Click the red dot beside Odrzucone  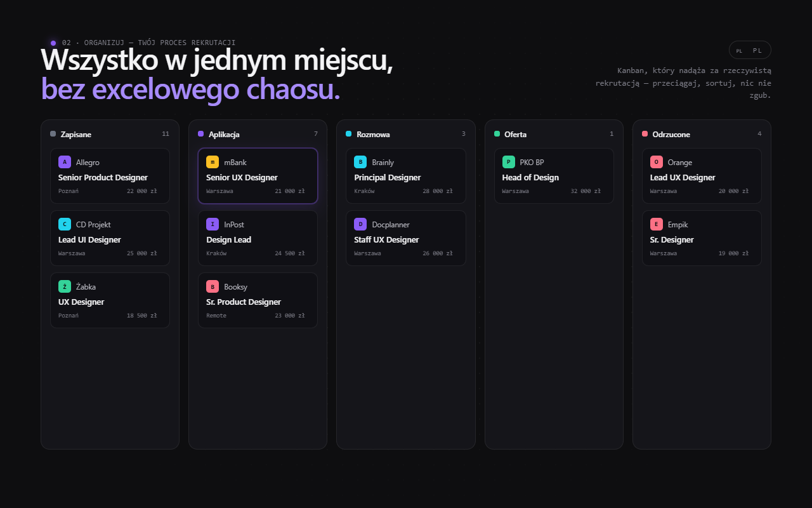click(645, 134)
